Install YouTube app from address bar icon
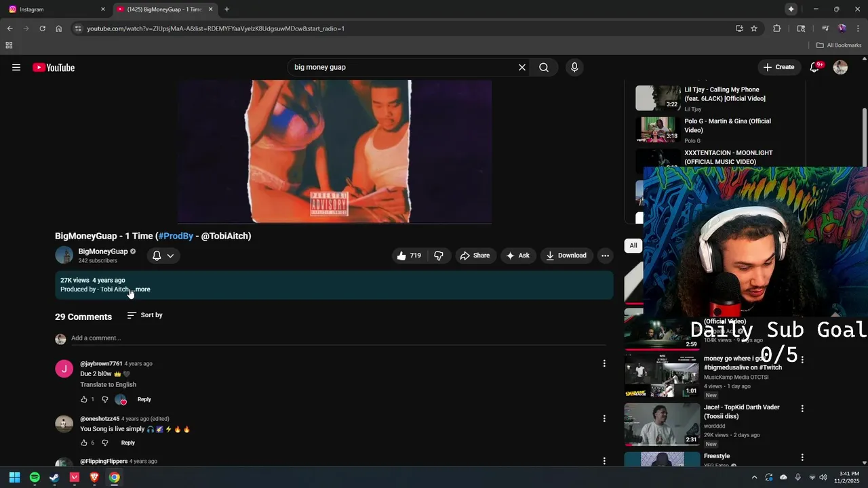 coord(739,28)
